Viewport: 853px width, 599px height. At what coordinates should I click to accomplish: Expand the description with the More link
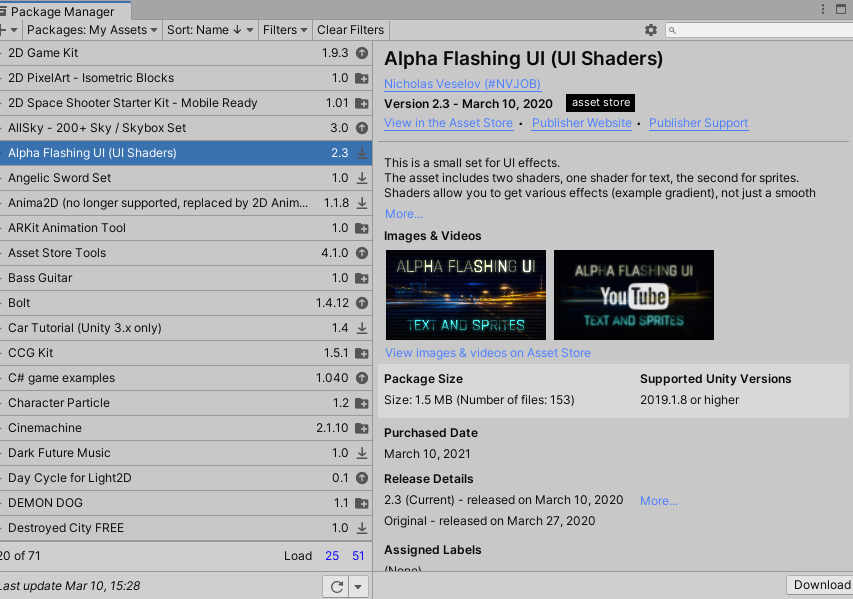[404, 214]
